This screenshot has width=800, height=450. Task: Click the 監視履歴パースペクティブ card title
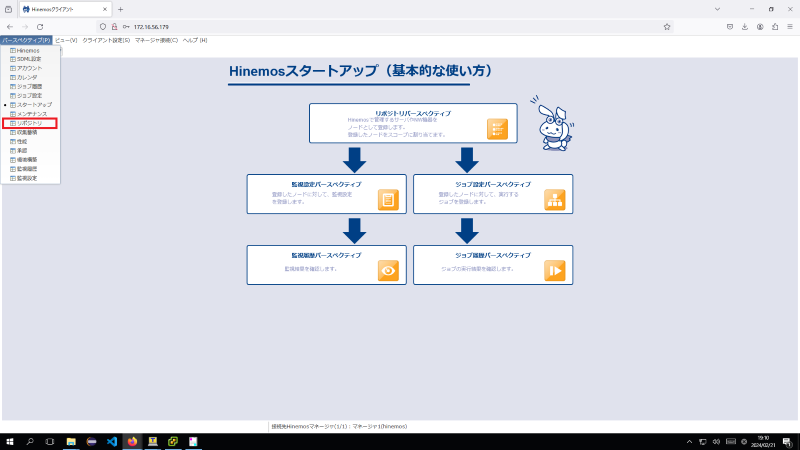327,255
